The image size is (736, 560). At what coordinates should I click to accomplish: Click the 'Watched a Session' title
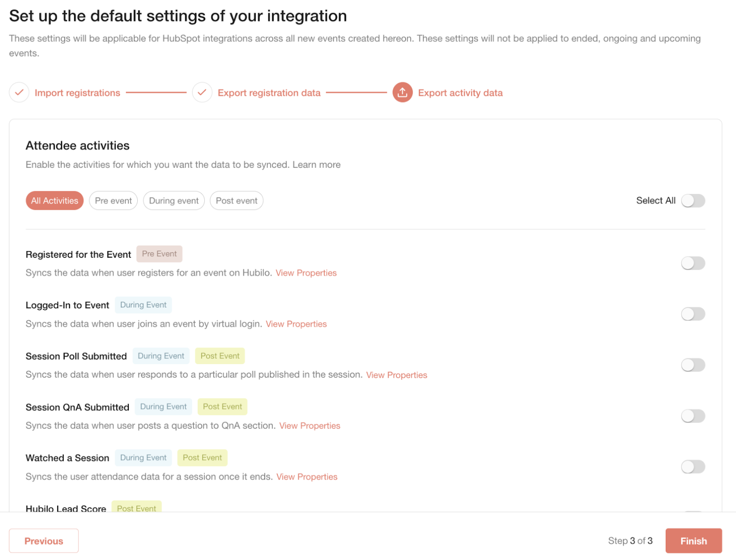click(x=67, y=459)
